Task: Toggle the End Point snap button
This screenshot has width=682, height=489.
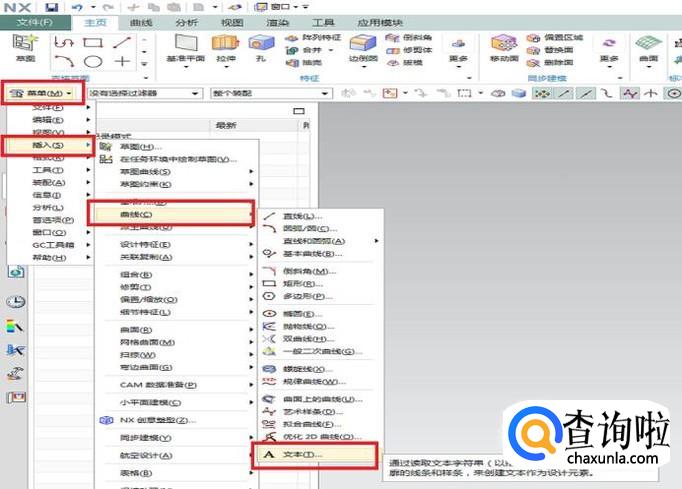Action: [x=565, y=93]
